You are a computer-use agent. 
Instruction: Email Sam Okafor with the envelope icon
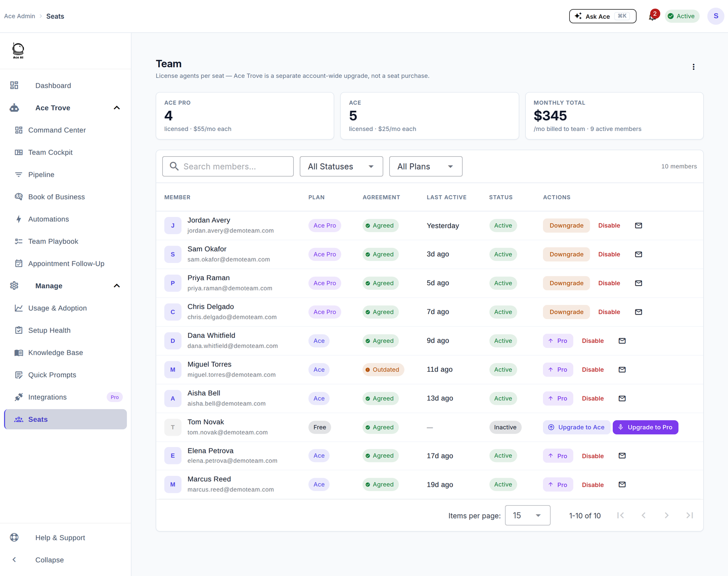point(639,254)
